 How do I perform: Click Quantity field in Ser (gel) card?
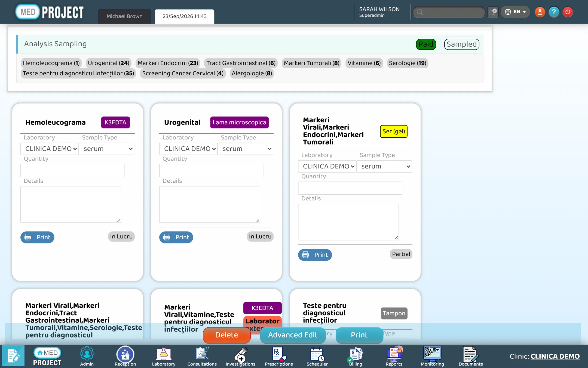(x=350, y=188)
